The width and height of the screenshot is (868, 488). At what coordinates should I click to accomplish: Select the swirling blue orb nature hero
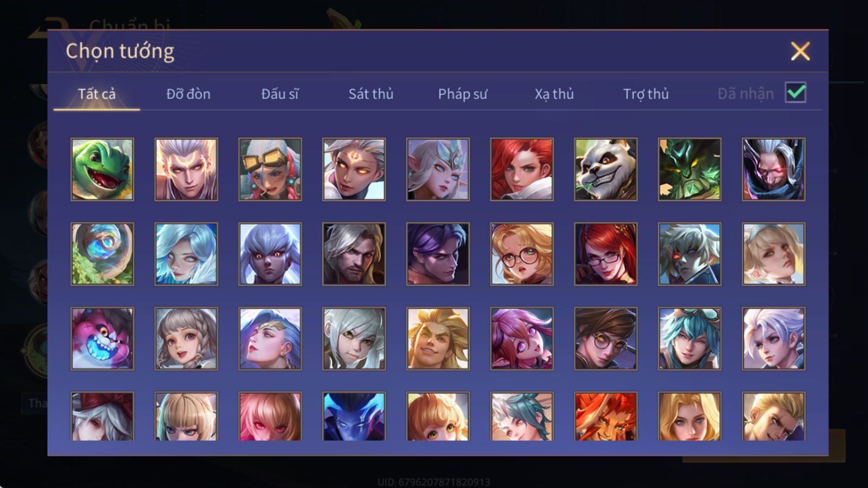pos(102,254)
